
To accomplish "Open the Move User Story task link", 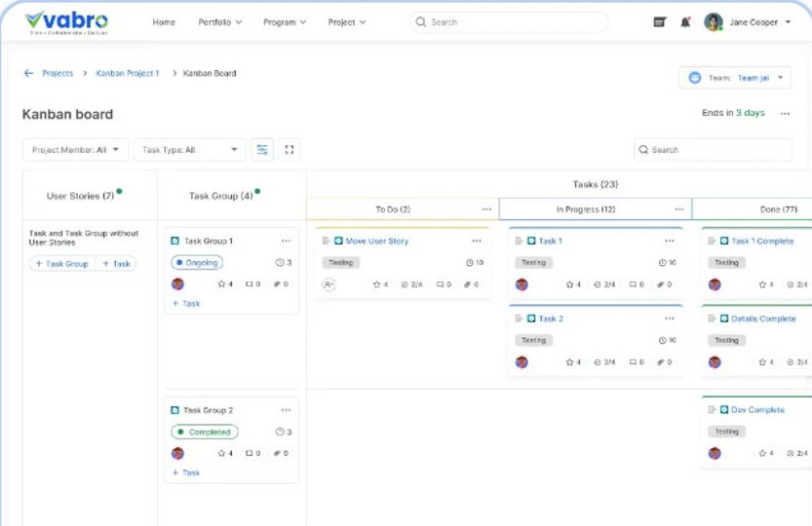I will click(x=376, y=241).
